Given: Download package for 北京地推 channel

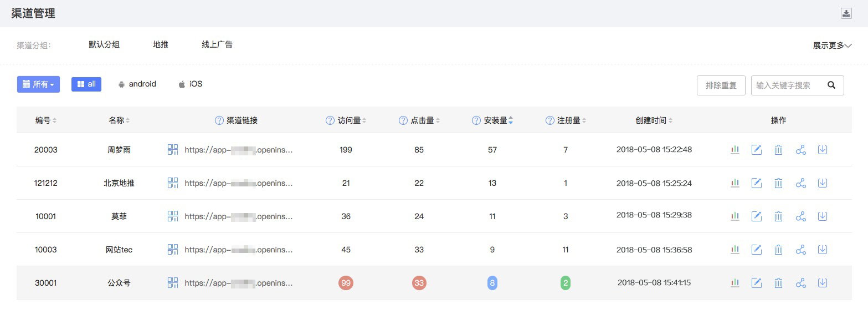Looking at the screenshot, I should click(x=823, y=183).
